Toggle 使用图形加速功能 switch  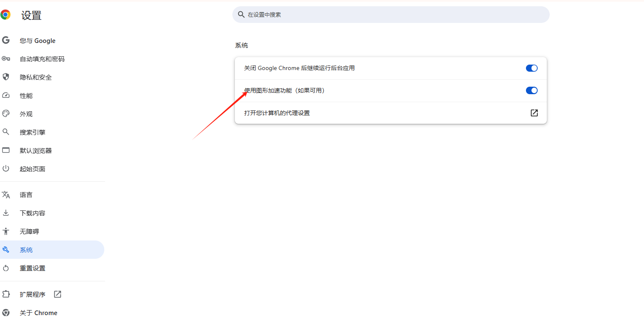532,90
